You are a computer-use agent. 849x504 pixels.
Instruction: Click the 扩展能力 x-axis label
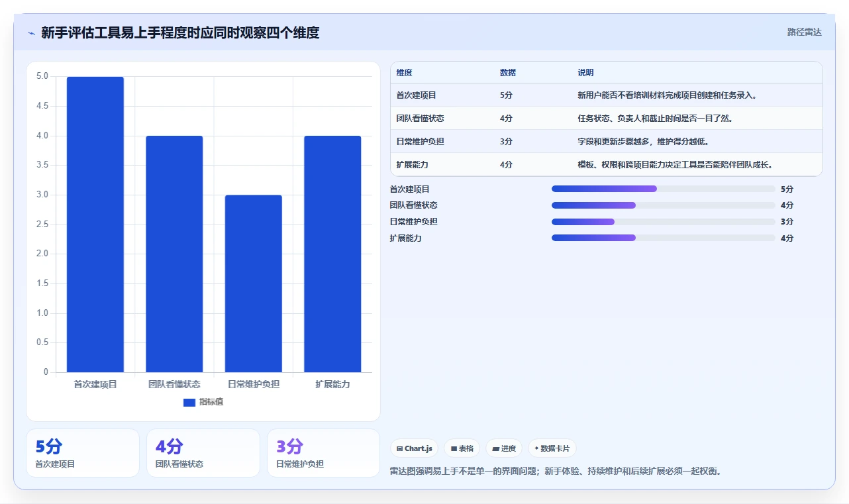332,384
